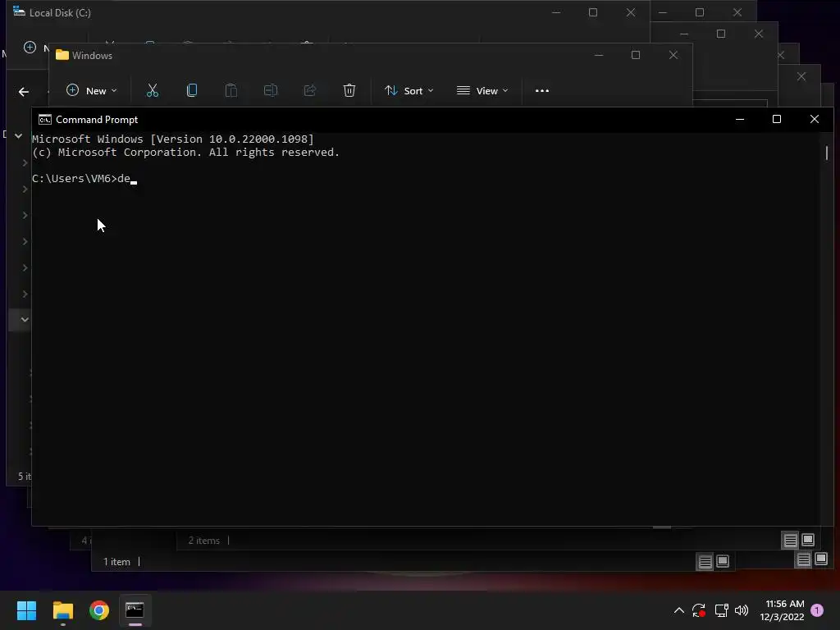Close the Local Disk (C:) window
This screenshot has height=630, width=840.
click(x=631, y=12)
